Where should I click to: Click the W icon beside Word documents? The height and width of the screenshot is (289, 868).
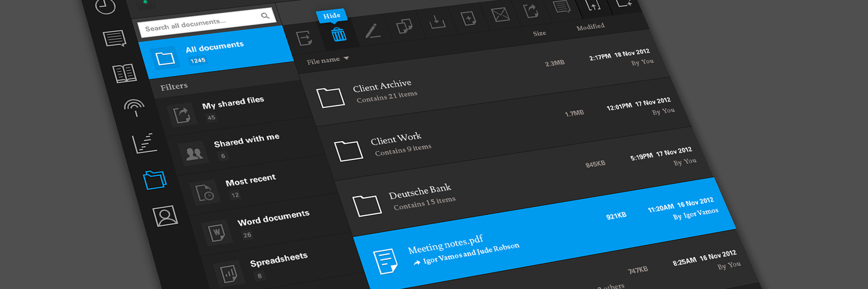(x=217, y=232)
